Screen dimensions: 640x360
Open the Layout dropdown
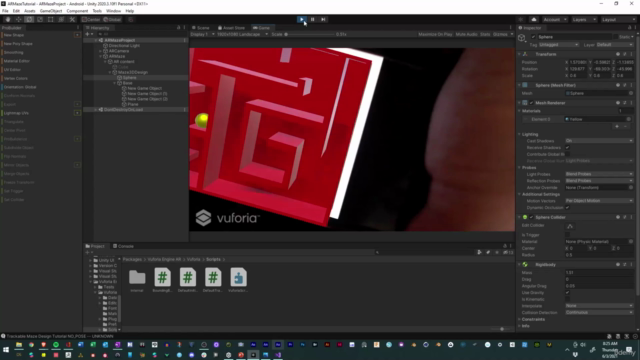(x=618, y=20)
